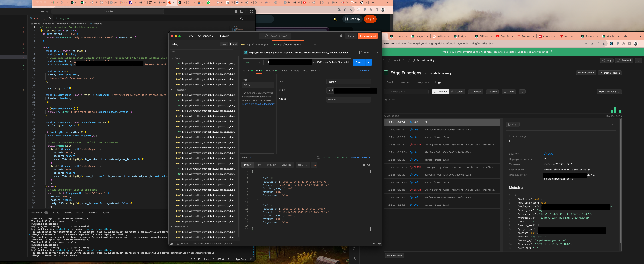Open a new Postman request tab
The width and height of the screenshot is (644, 264).
[308, 44]
